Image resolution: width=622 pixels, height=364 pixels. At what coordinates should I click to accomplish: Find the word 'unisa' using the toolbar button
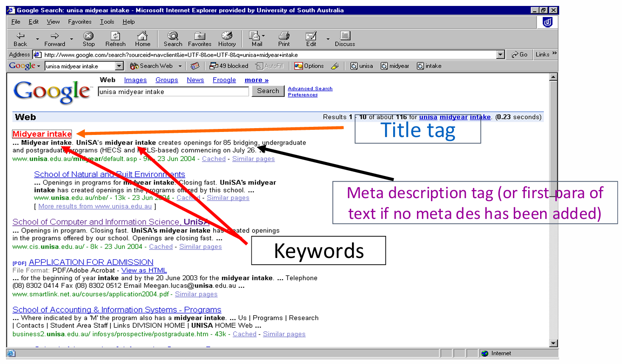[x=362, y=66]
